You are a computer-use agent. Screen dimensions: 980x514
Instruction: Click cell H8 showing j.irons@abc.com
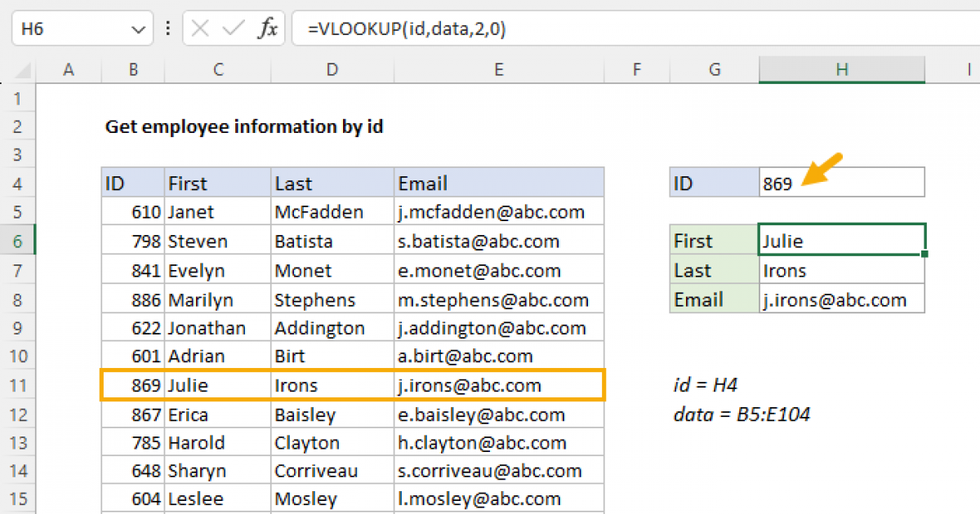(x=842, y=299)
